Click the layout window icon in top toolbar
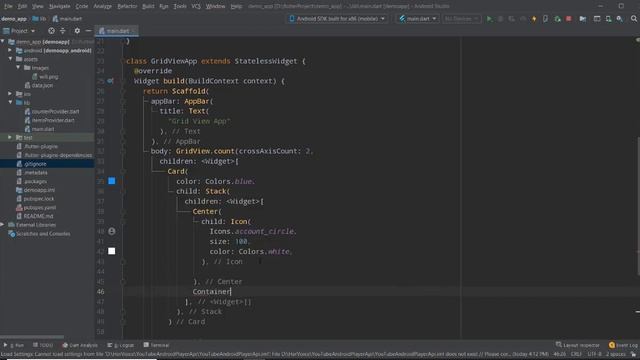Viewport: 640px width, 360px height. pos(597,19)
